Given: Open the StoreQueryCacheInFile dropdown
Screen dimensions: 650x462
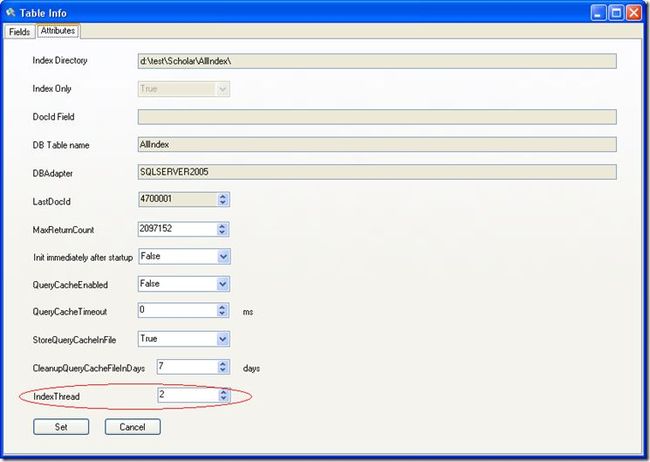Looking at the screenshot, I should [x=223, y=339].
